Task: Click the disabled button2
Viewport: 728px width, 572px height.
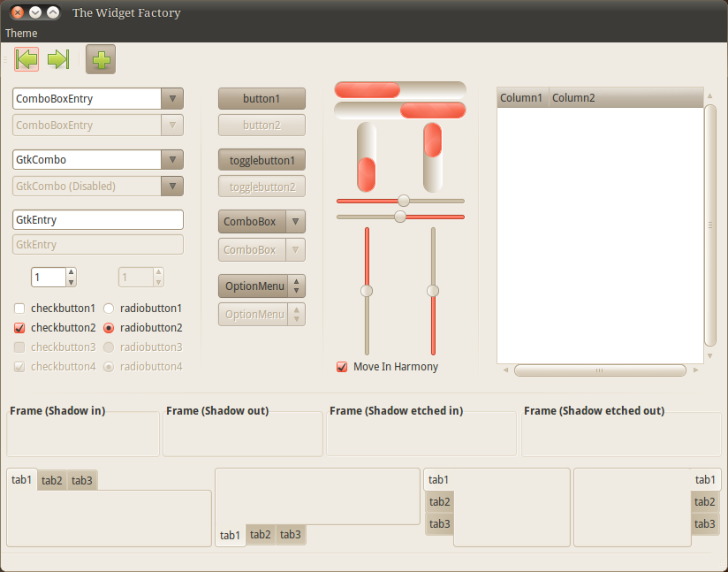Action: coord(262,125)
